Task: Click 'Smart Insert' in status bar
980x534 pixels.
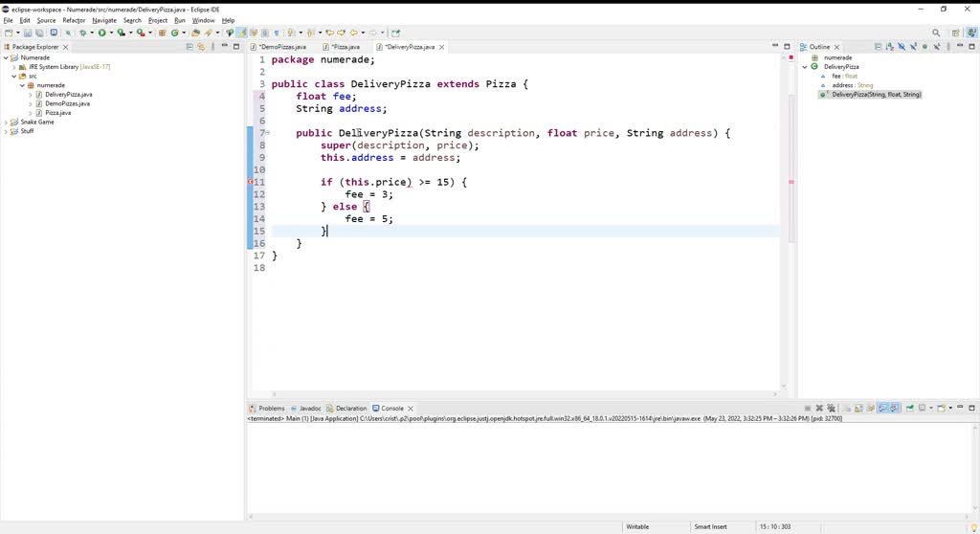Action: [711, 527]
